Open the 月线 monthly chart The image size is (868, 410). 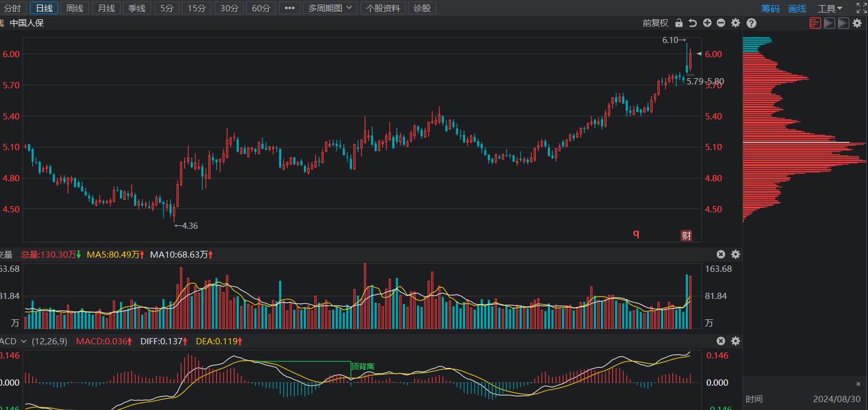106,8
